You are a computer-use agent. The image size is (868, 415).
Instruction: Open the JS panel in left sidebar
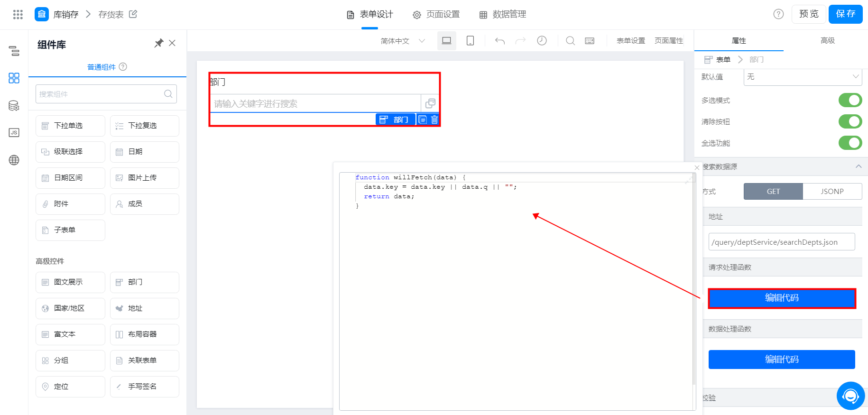pyautogui.click(x=14, y=133)
